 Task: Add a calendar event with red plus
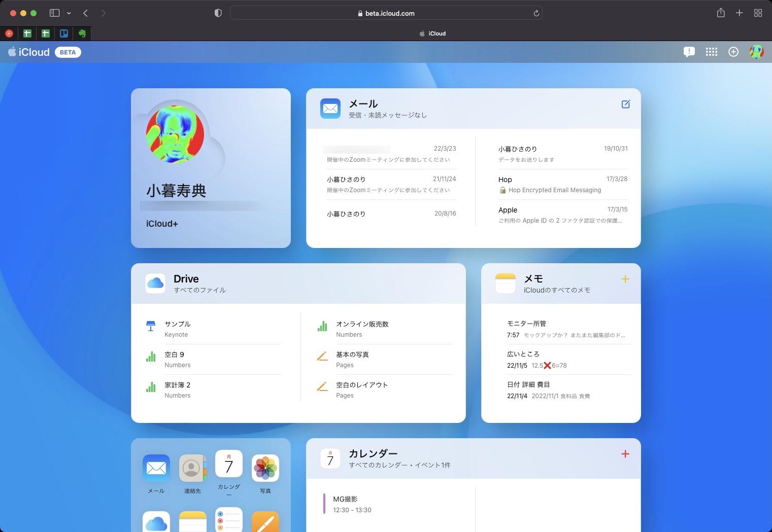(x=625, y=454)
